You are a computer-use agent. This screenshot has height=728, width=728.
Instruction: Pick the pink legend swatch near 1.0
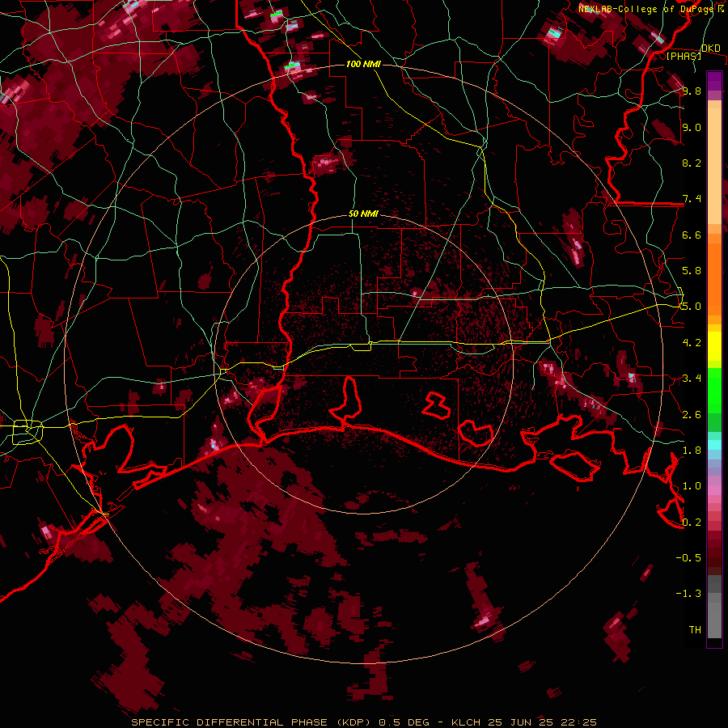point(714,490)
